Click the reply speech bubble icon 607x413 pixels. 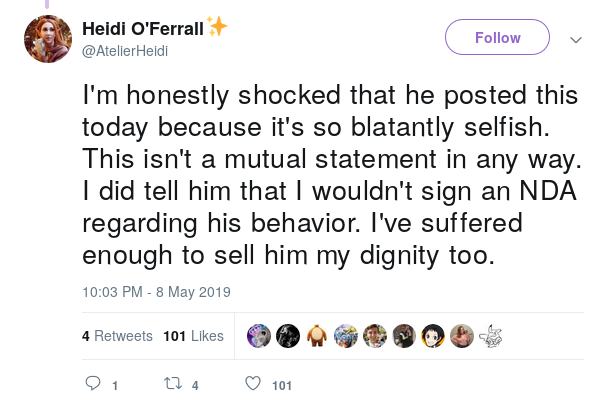[93, 383]
